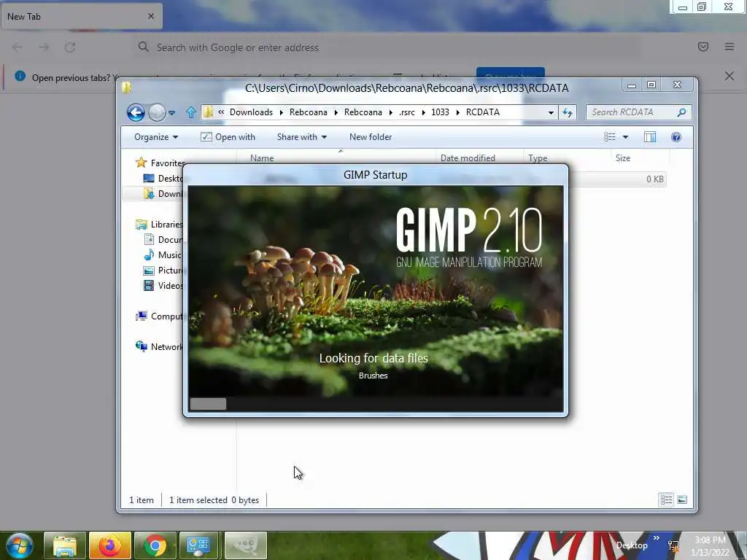Click the Firefox Forward button

click(x=44, y=47)
